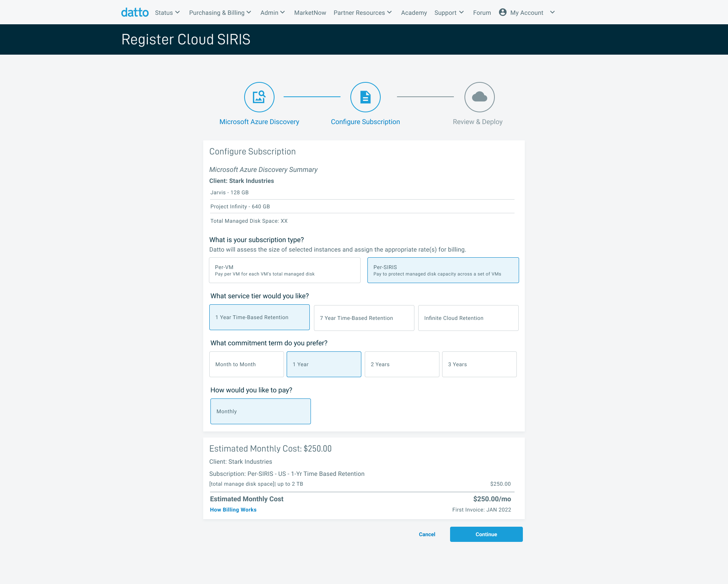Choose the 3 Years commitment term
Screen dimensions: 728x584
coord(479,364)
